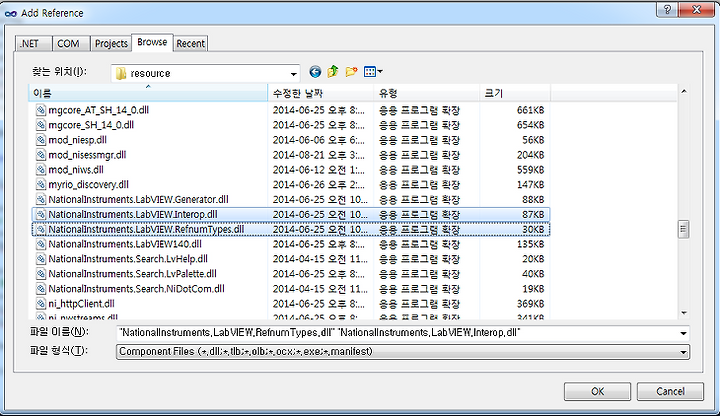The image size is (720, 416).
Task: Select mod_nisessmgr.dll file name
Action: point(87,155)
